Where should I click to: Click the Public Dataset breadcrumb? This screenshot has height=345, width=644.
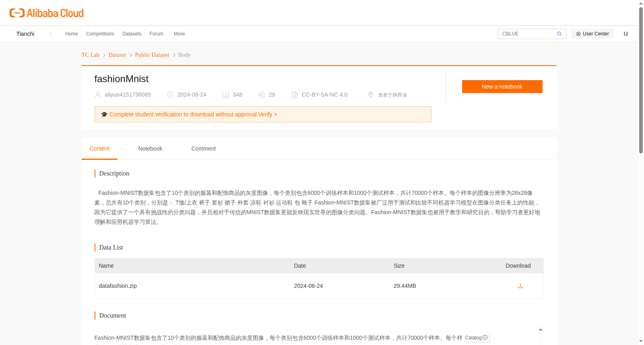152,55
